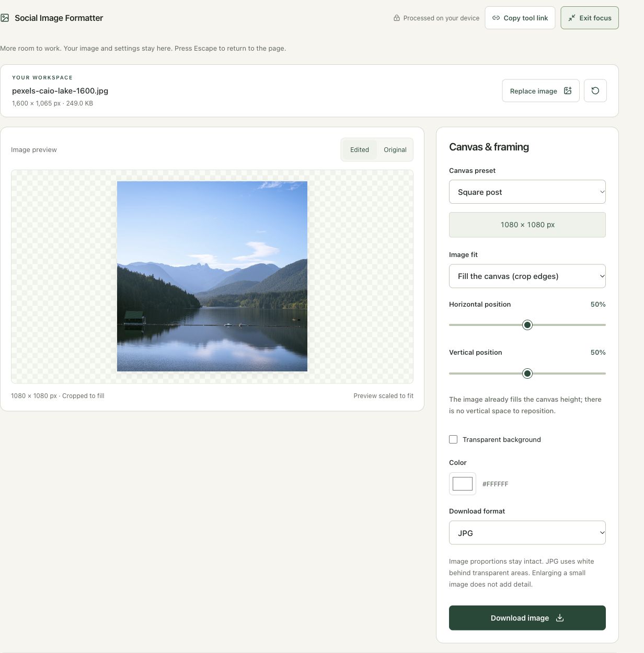Viewport: 644px width, 653px height.
Task: Click the #FFFFFF hex value text
Action: pyautogui.click(x=495, y=484)
